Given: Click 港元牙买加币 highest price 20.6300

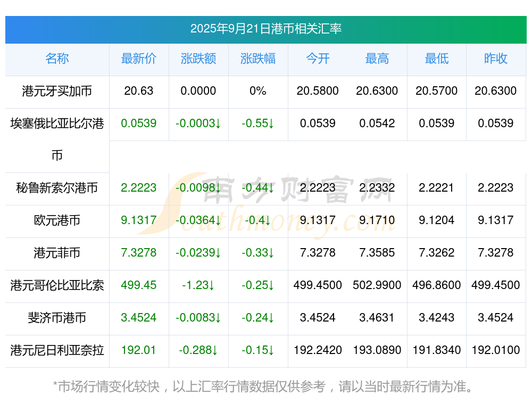Looking at the screenshot, I should click(x=377, y=91).
